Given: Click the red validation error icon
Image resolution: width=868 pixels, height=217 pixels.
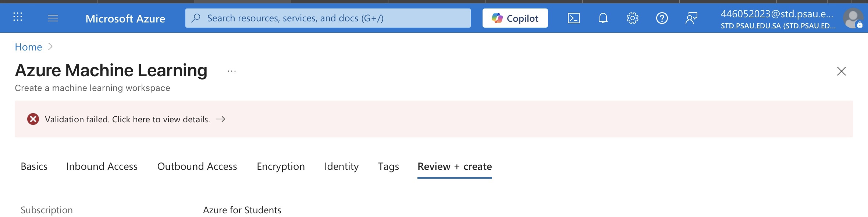Looking at the screenshot, I should (x=33, y=119).
